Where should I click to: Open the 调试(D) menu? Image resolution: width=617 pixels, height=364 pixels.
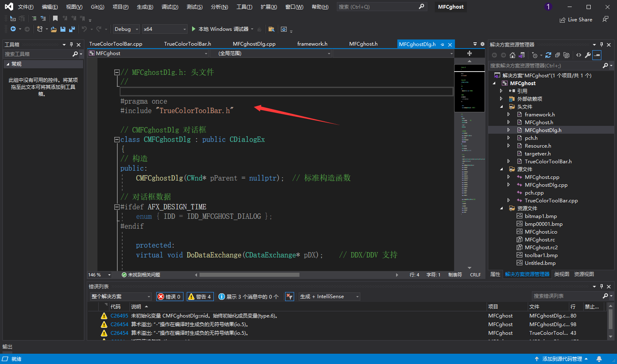point(169,7)
